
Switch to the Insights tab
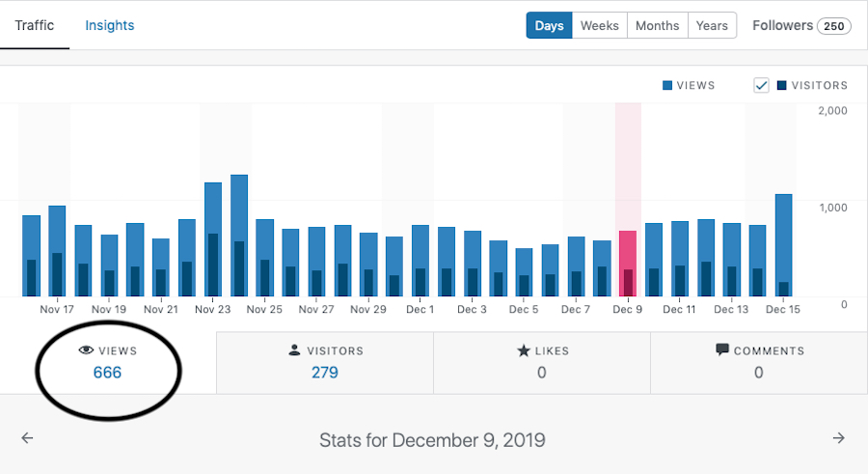110,25
